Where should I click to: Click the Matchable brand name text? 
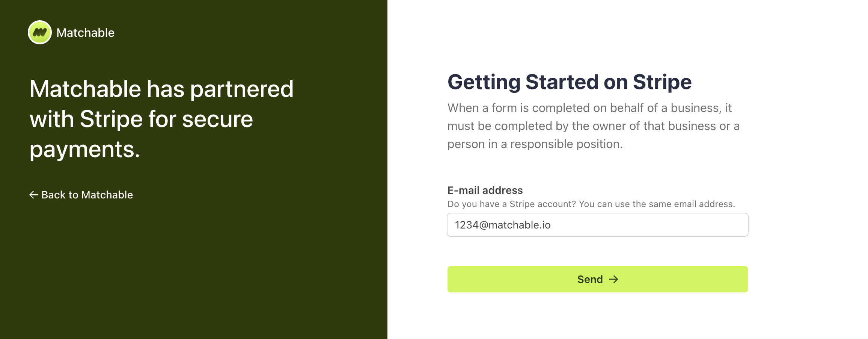[x=85, y=33]
